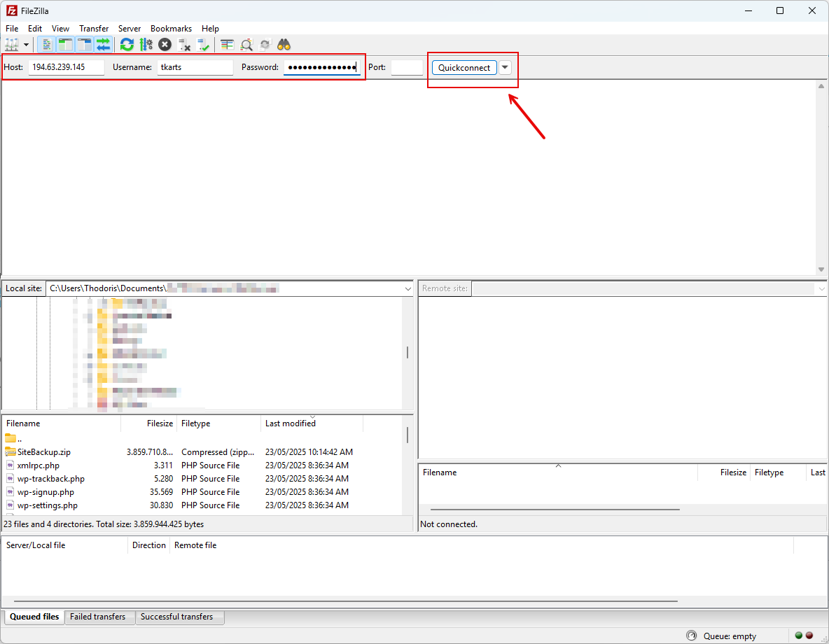Sort local files by Filename column
The image size is (829, 644).
(62, 423)
